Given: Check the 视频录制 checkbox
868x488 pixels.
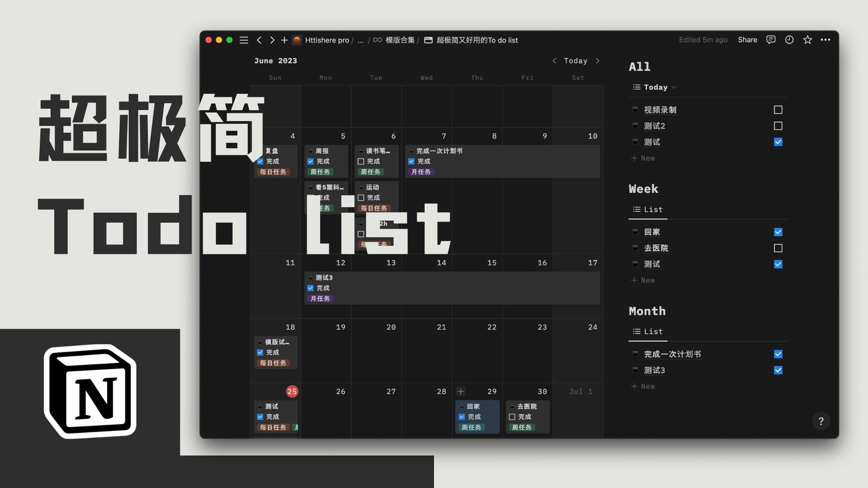Looking at the screenshot, I should point(778,110).
